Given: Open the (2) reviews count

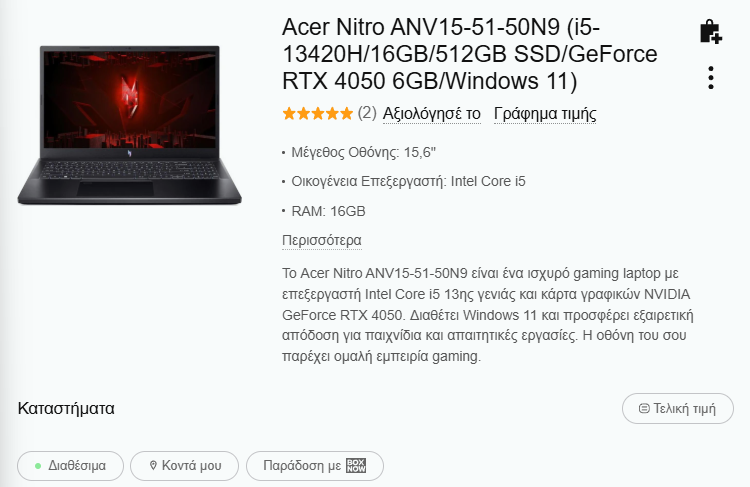Looking at the screenshot, I should 367,113.
